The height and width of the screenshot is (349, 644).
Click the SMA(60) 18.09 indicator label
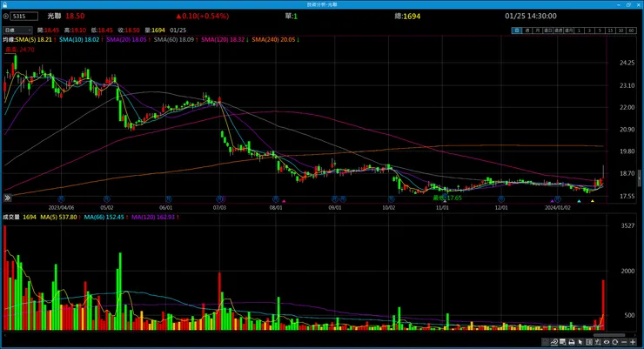pyautogui.click(x=174, y=40)
